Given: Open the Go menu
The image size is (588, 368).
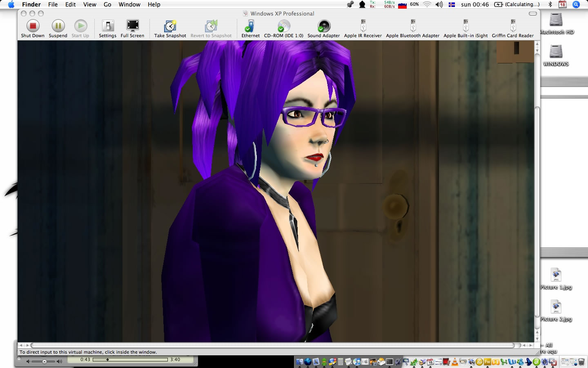Looking at the screenshot, I should (107, 4).
